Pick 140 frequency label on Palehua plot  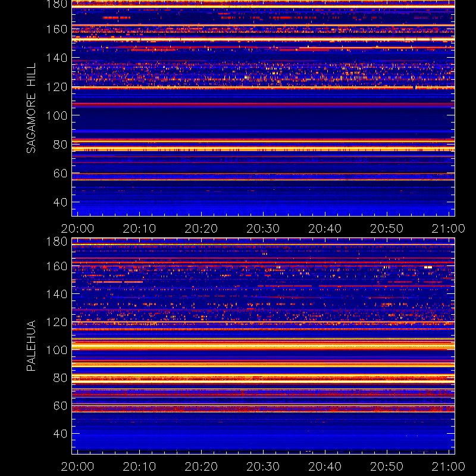click(57, 294)
